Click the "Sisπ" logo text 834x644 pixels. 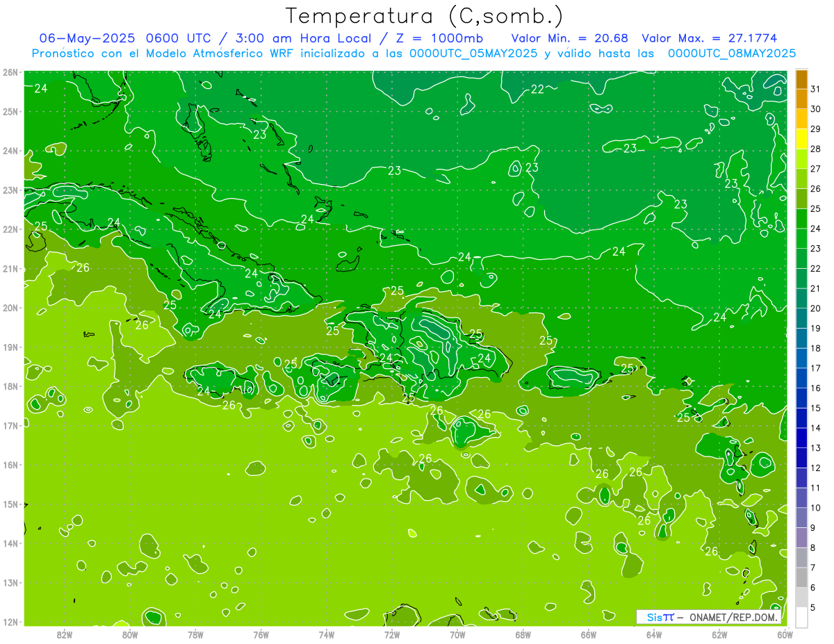click(x=660, y=617)
